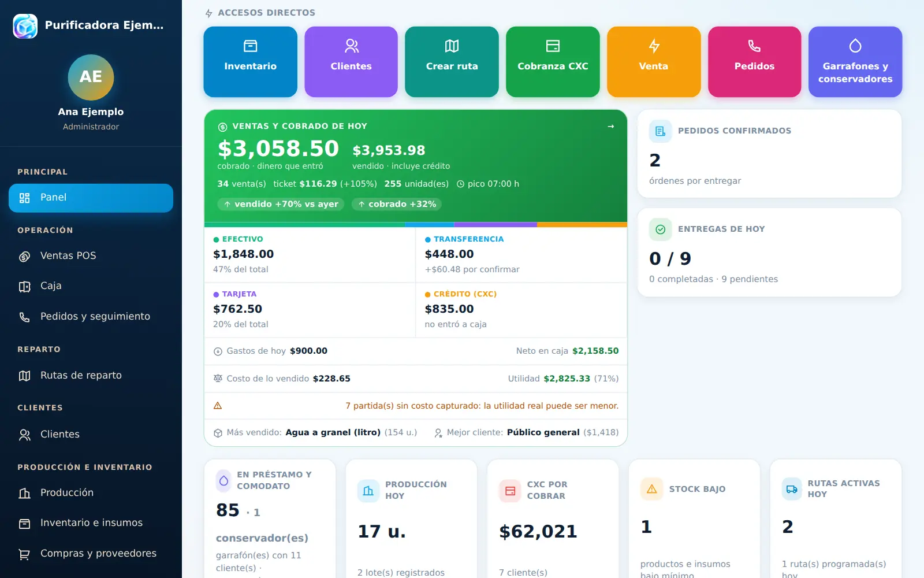This screenshot has width=924, height=578.
Task: Click the person icon beside sidebar Clientes
Action: coord(24,435)
